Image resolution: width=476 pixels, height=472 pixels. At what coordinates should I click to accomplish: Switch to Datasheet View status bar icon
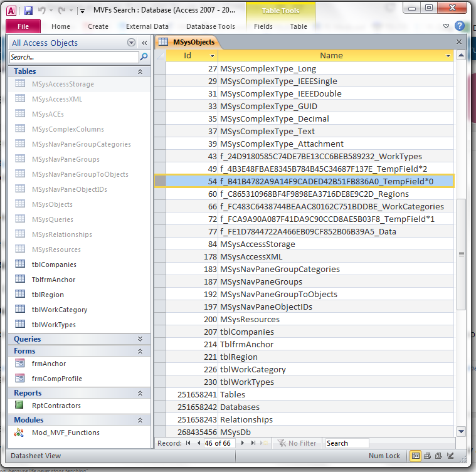pos(416,456)
